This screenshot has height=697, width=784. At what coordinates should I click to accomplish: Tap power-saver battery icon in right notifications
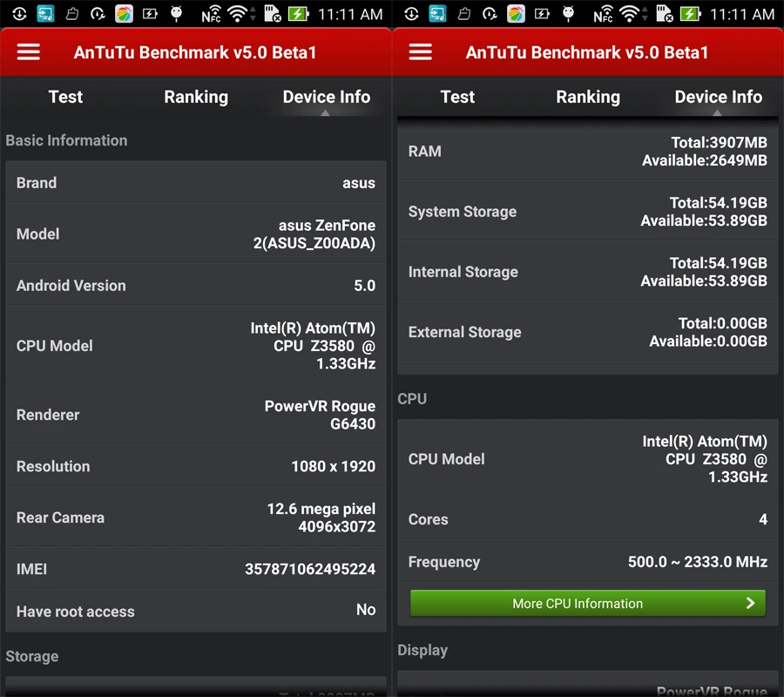[x=542, y=14]
